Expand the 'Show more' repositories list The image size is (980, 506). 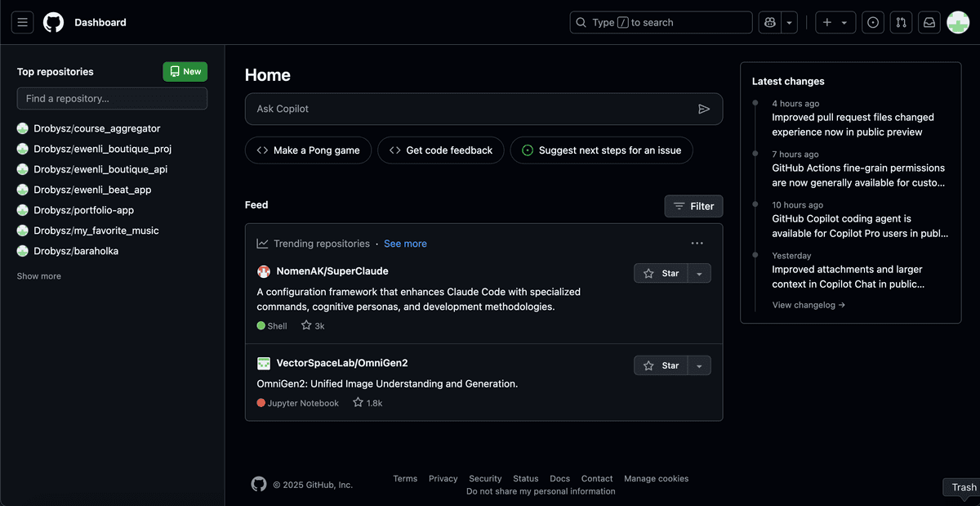point(39,276)
